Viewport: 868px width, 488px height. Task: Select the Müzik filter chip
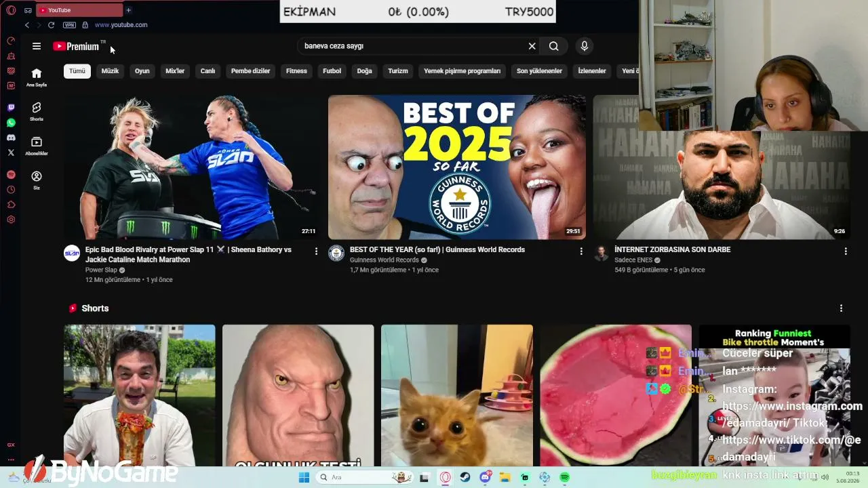pyautogui.click(x=110, y=71)
